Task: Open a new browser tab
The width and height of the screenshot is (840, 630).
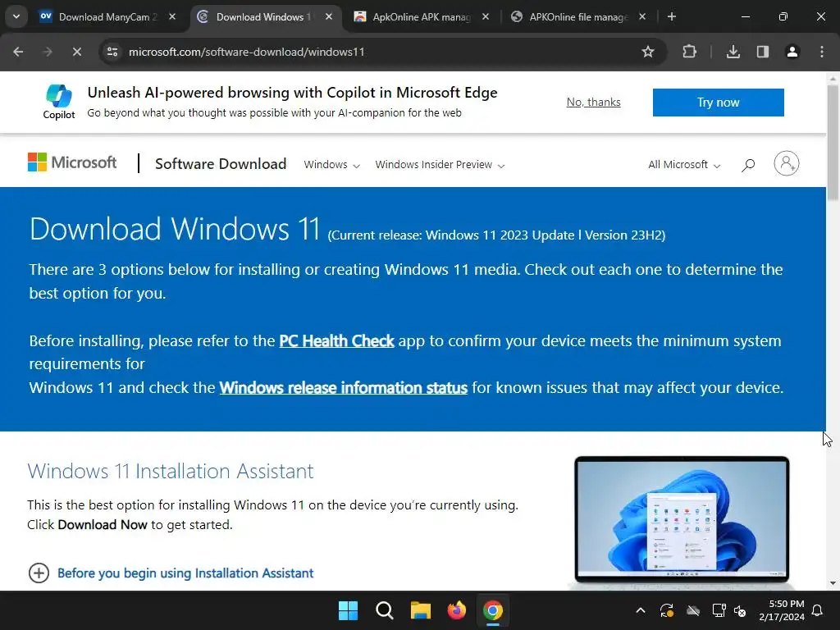Action: coord(671,17)
